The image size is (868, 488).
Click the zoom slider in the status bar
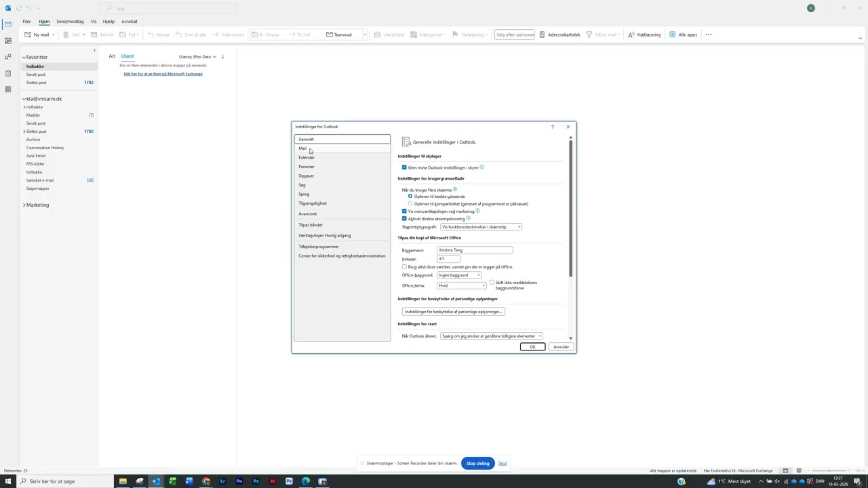[831, 470]
